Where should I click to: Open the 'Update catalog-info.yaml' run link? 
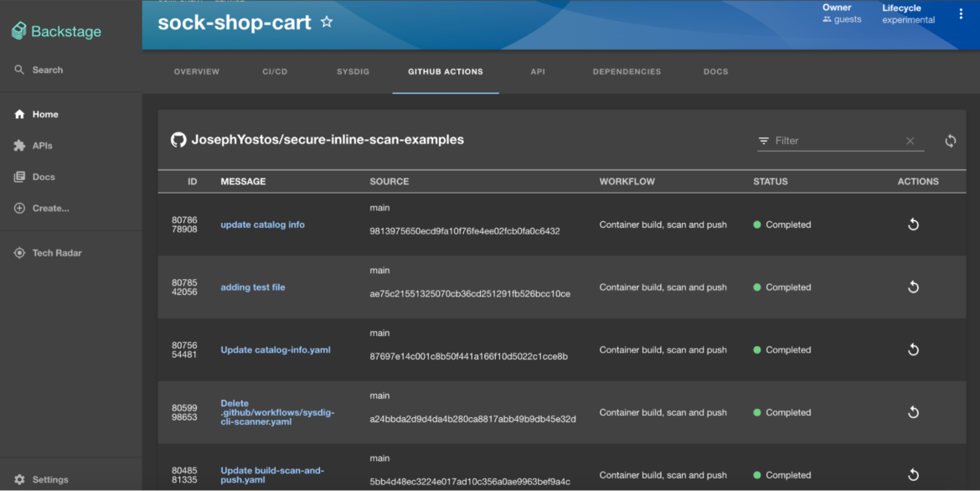point(276,349)
